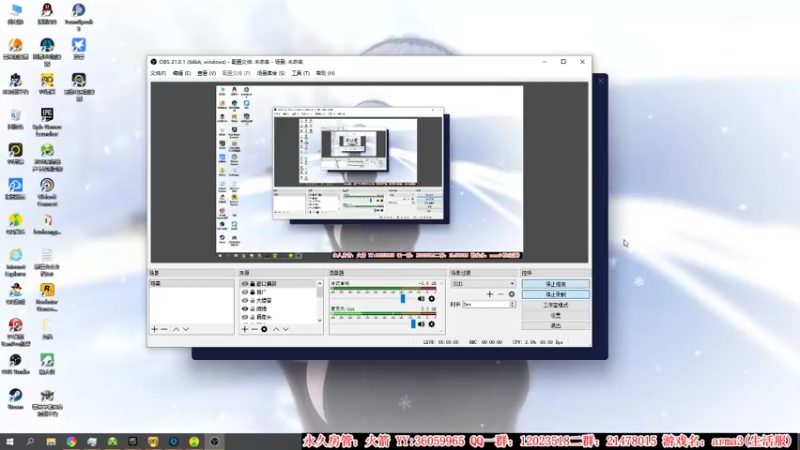Screen dimensions: 800x450
Task: Open 查看(V) View menu
Action: click(x=207, y=73)
